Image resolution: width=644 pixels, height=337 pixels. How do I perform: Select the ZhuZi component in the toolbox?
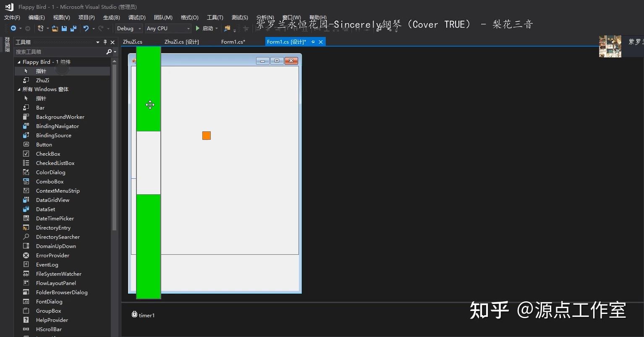pyautogui.click(x=42, y=80)
